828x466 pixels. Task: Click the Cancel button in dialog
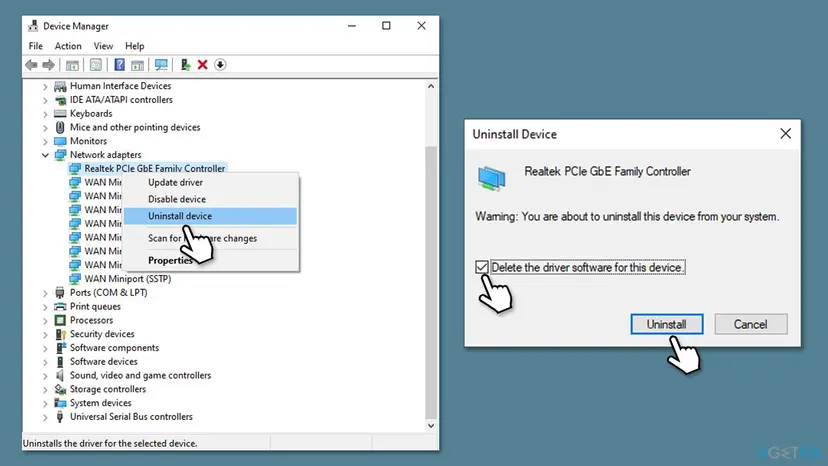[750, 324]
